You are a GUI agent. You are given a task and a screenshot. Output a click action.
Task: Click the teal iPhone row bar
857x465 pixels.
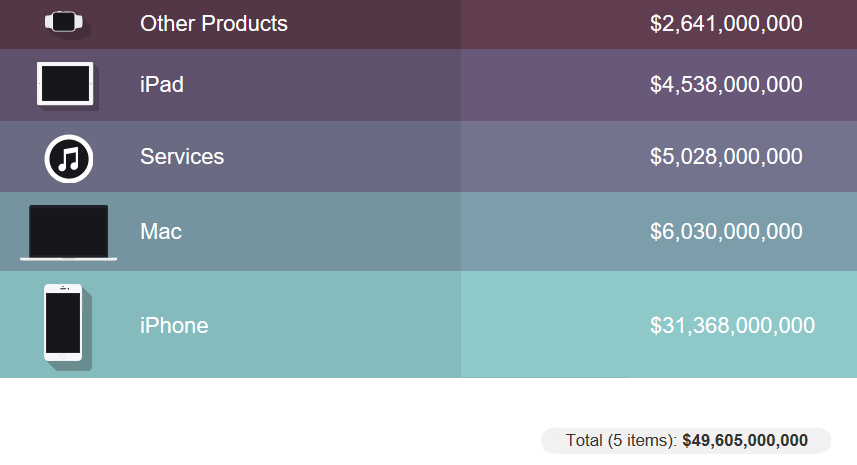pos(428,325)
